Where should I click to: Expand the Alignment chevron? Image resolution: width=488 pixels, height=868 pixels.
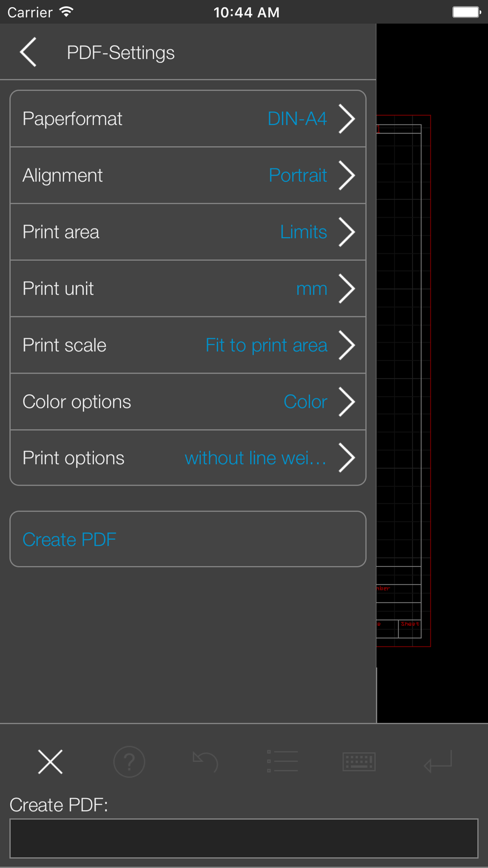coord(346,175)
